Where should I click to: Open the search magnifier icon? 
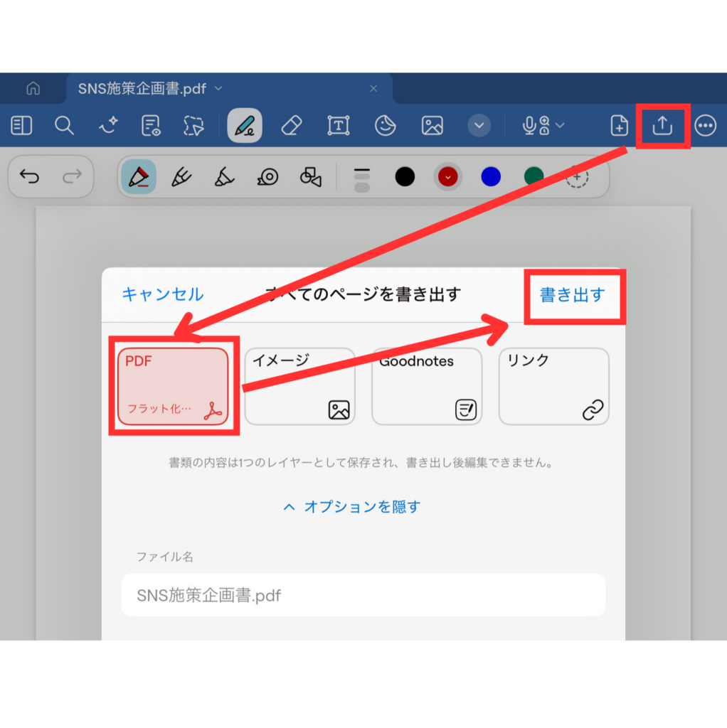pos(65,126)
